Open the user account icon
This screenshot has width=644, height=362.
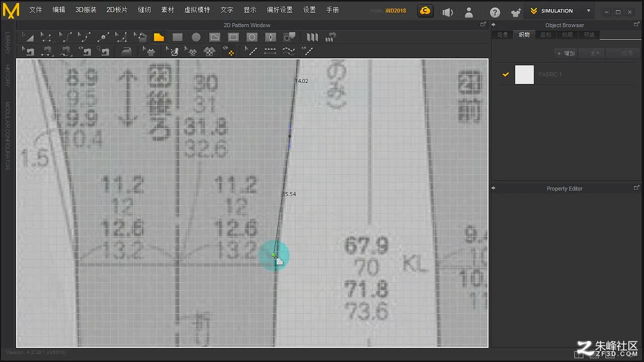click(x=468, y=12)
